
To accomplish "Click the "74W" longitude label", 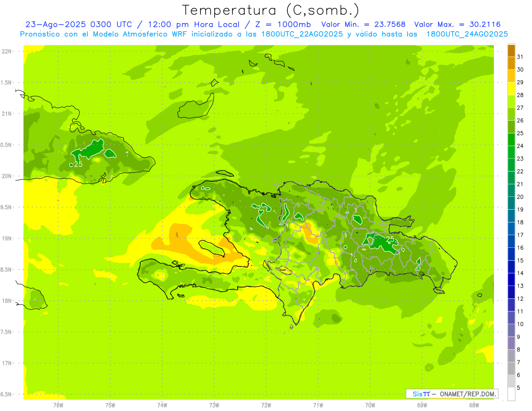I will [x=162, y=405].
